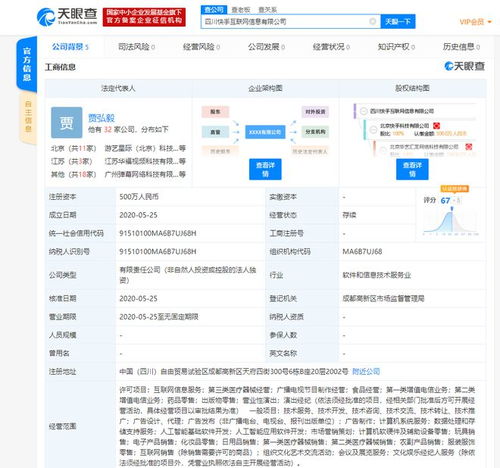Click the legal representative name 贾弘毅
Screen dimensions: 500x468
coord(101,118)
